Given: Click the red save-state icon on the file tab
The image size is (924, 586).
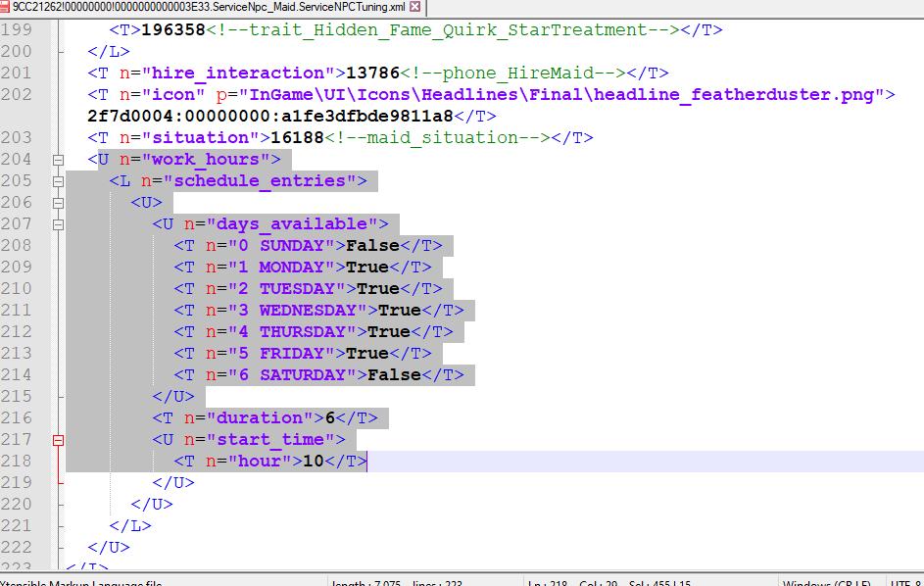Looking at the screenshot, I should (5, 7).
